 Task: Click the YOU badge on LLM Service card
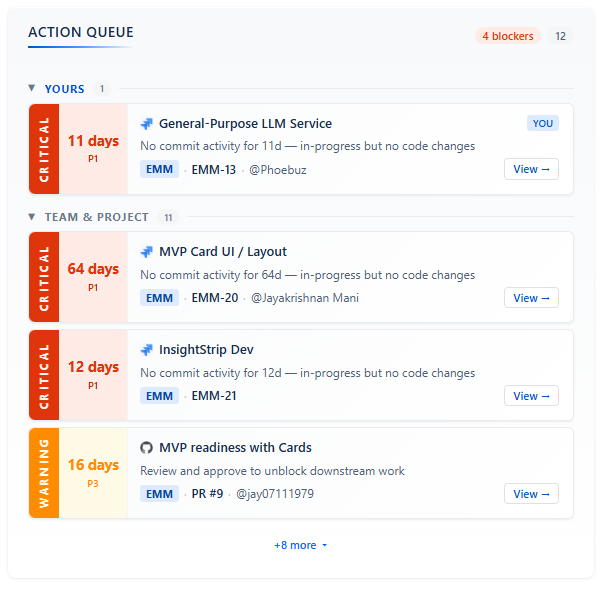[543, 123]
